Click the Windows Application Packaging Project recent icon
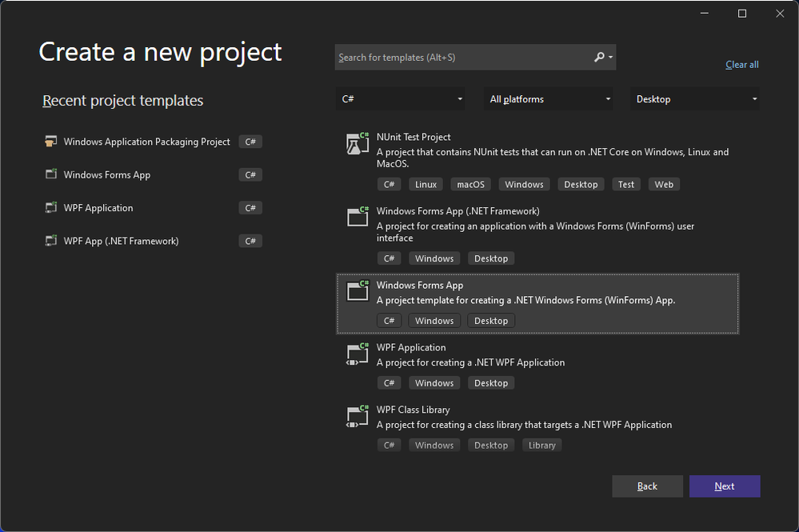This screenshot has height=532, width=799. pyautogui.click(x=50, y=141)
